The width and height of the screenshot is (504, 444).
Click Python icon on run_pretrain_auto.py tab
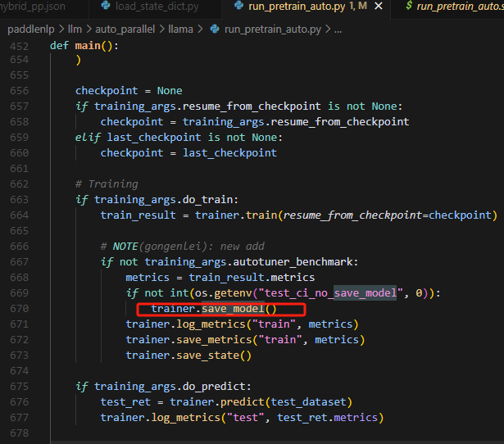[239, 7]
